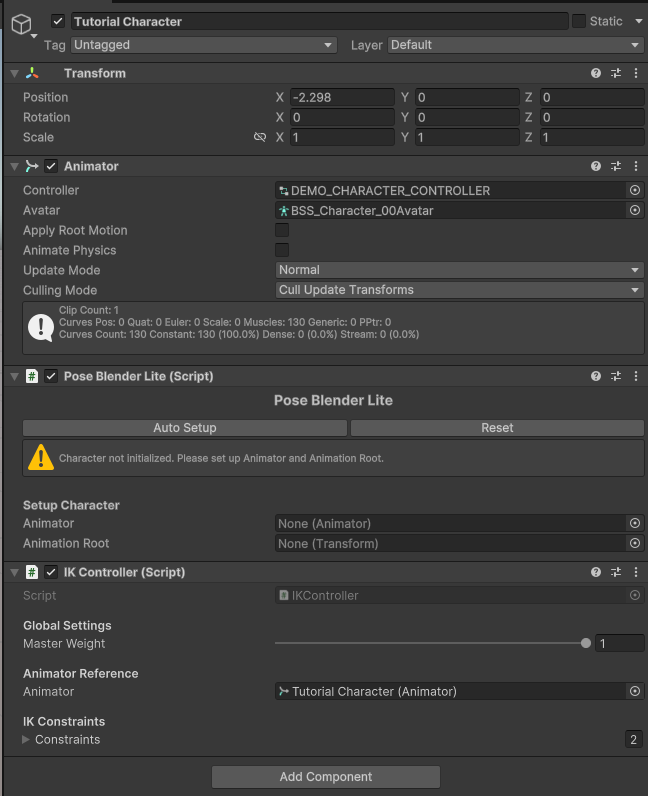The width and height of the screenshot is (648, 796).
Task: Open help for the Animator component
Action: point(596,166)
